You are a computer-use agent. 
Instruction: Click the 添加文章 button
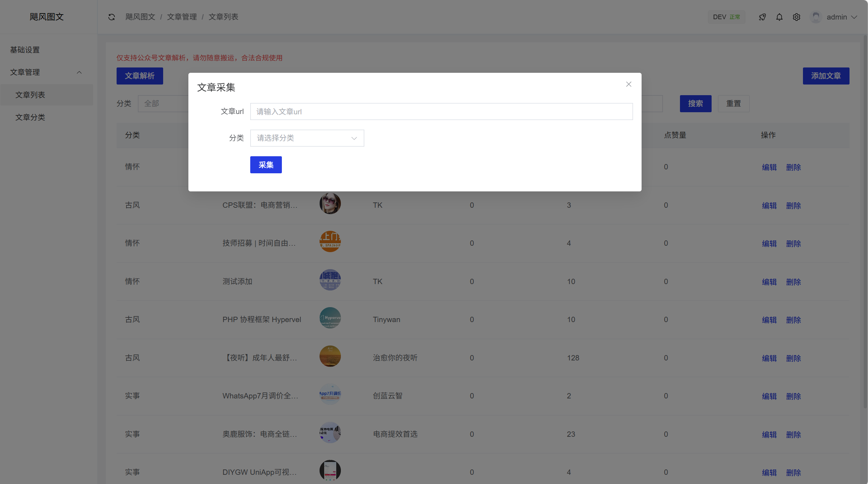pyautogui.click(x=826, y=76)
